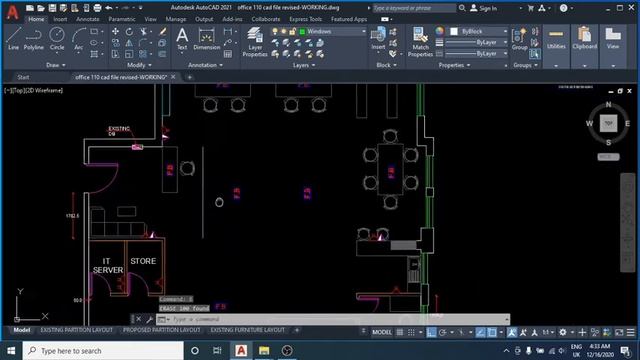
Task: Switch to PROPOSED PARTITION LAYOUT tab
Action: pos(162,330)
